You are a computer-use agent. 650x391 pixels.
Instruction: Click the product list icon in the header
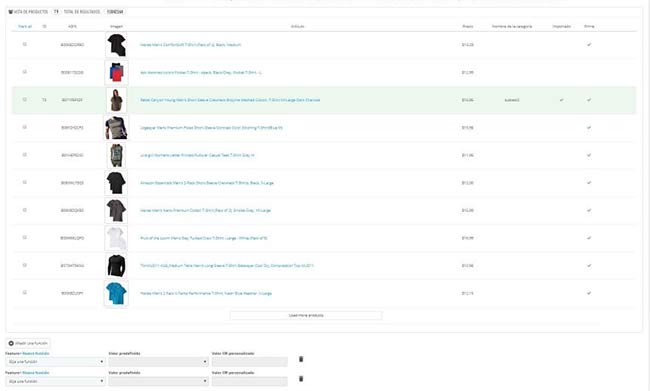pyautogui.click(x=11, y=12)
